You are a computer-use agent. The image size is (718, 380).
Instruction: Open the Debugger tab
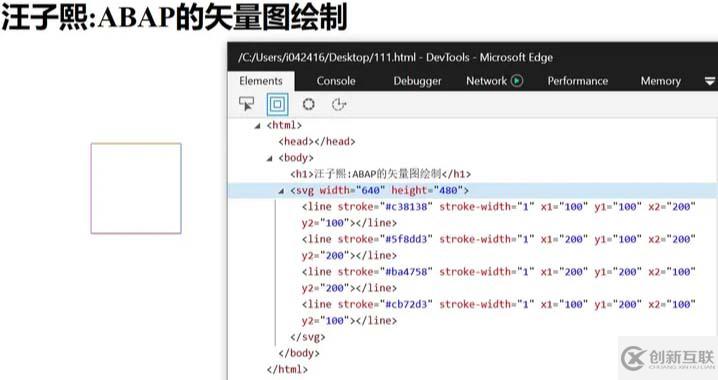[x=418, y=81]
